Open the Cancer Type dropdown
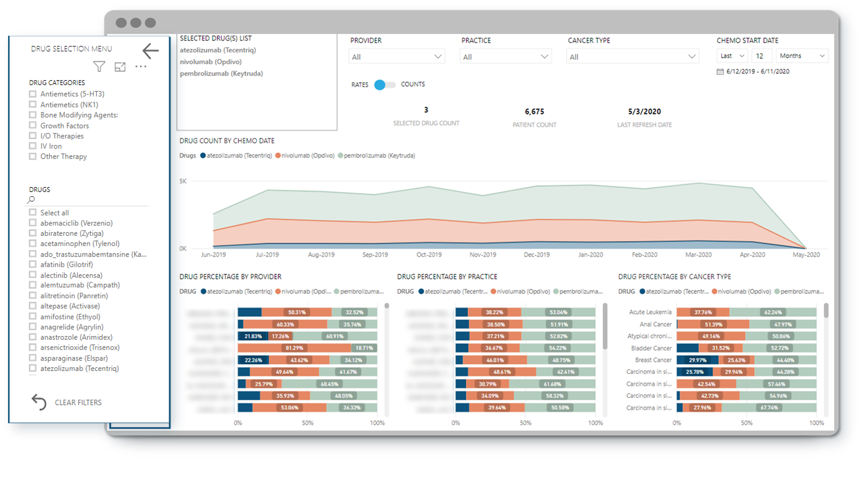The width and height of the screenshot is (868, 481). [633, 56]
